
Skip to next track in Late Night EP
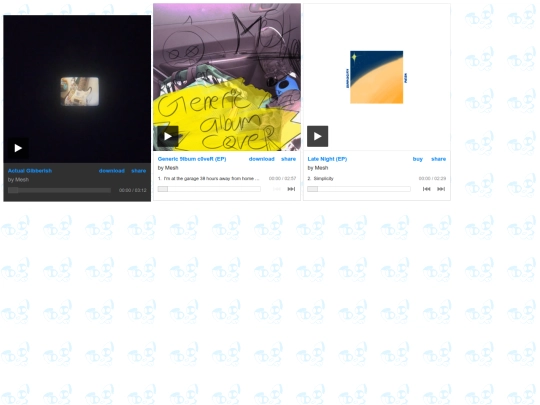[x=441, y=189]
